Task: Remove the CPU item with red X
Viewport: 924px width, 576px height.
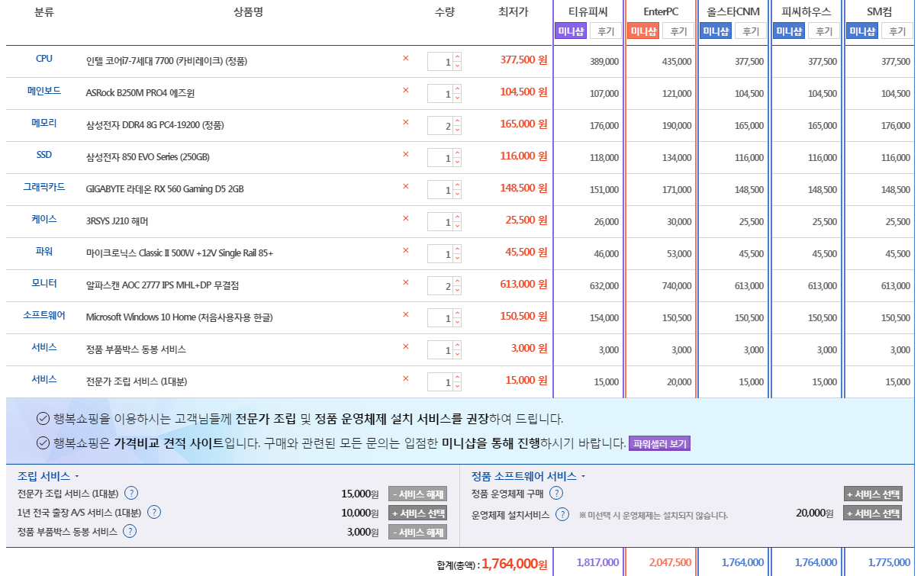Action: 405,59
